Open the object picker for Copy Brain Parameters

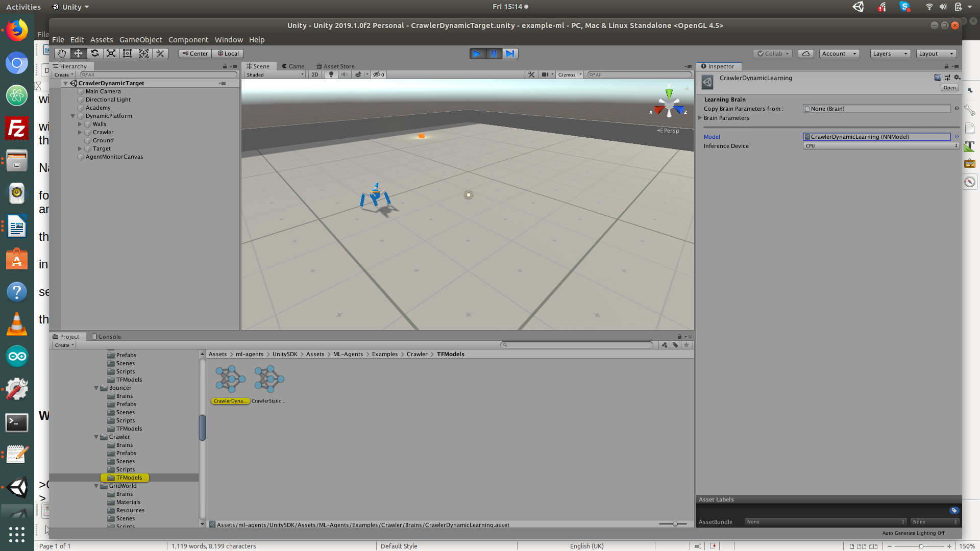(957, 109)
